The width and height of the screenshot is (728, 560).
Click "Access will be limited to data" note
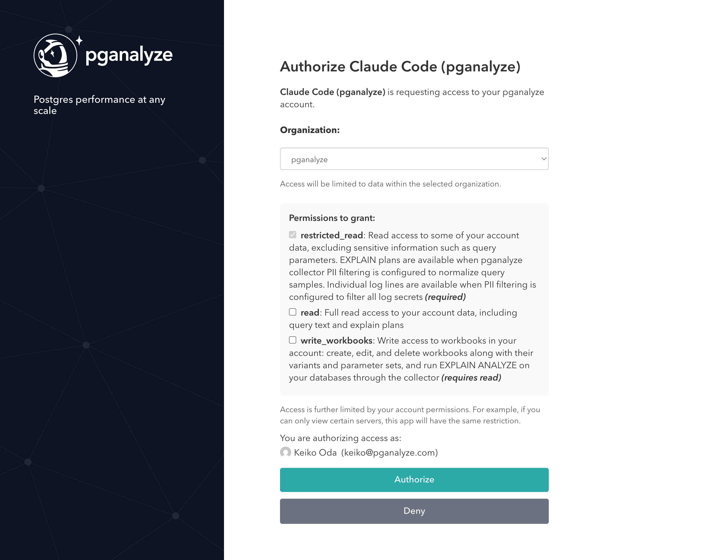(390, 184)
